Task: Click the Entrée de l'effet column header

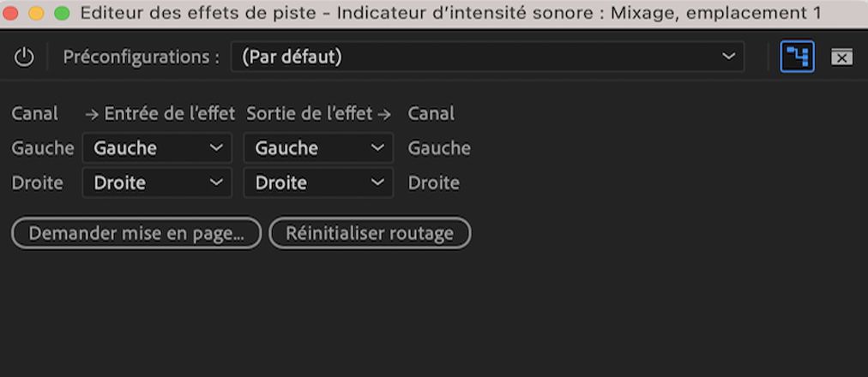Action: click(160, 113)
